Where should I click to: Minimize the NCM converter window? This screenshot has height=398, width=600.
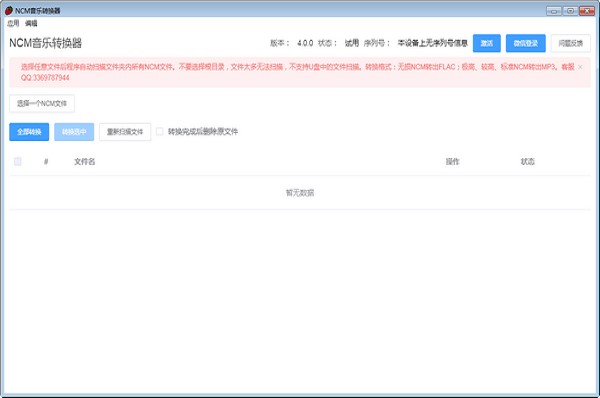(554, 11)
